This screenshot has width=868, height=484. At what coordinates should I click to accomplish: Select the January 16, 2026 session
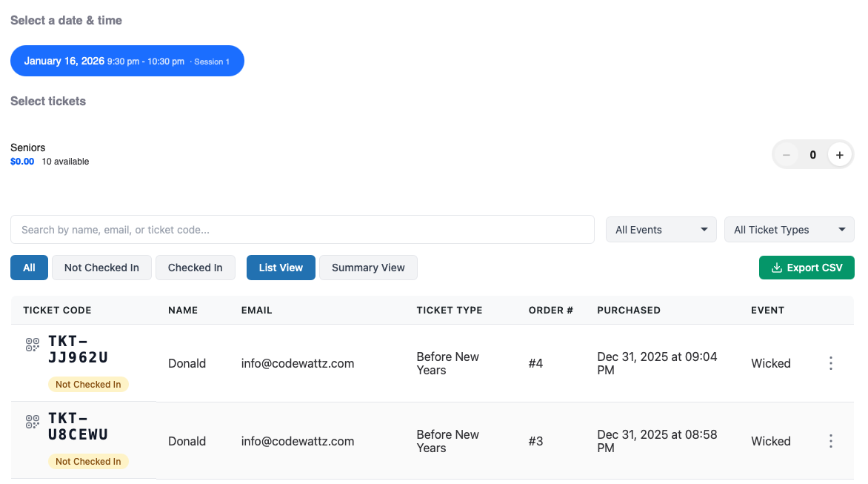coord(127,61)
